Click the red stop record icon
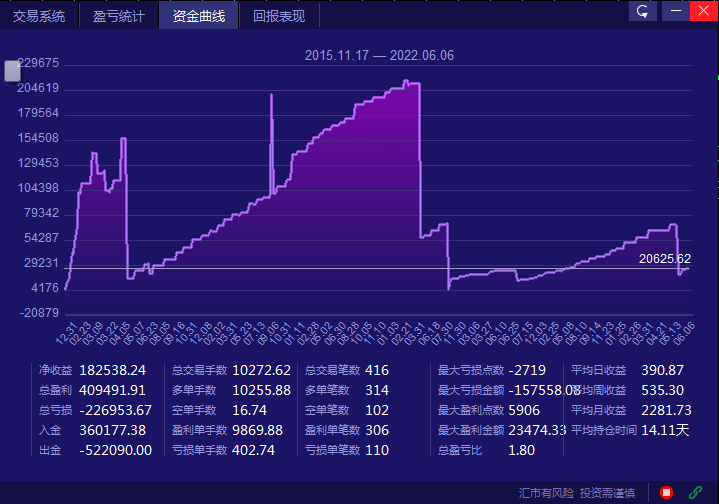 pos(666,493)
